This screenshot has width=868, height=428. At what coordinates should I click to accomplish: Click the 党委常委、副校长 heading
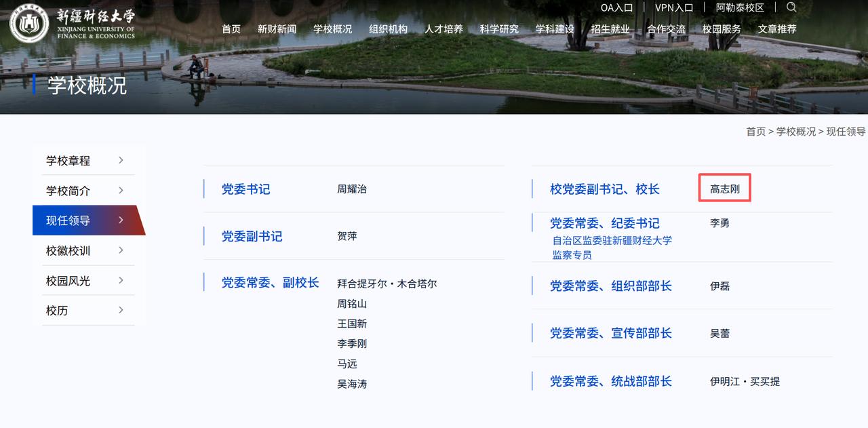point(271,282)
